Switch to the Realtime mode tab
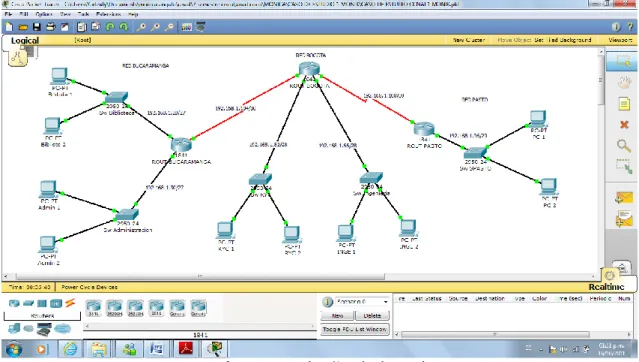Screen dimensions: 639x362 pyautogui.click(x=606, y=287)
